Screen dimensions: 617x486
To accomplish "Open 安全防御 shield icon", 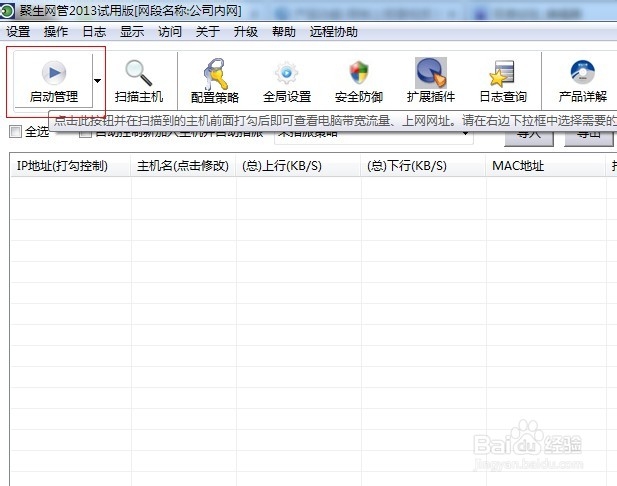I will 358,73.
